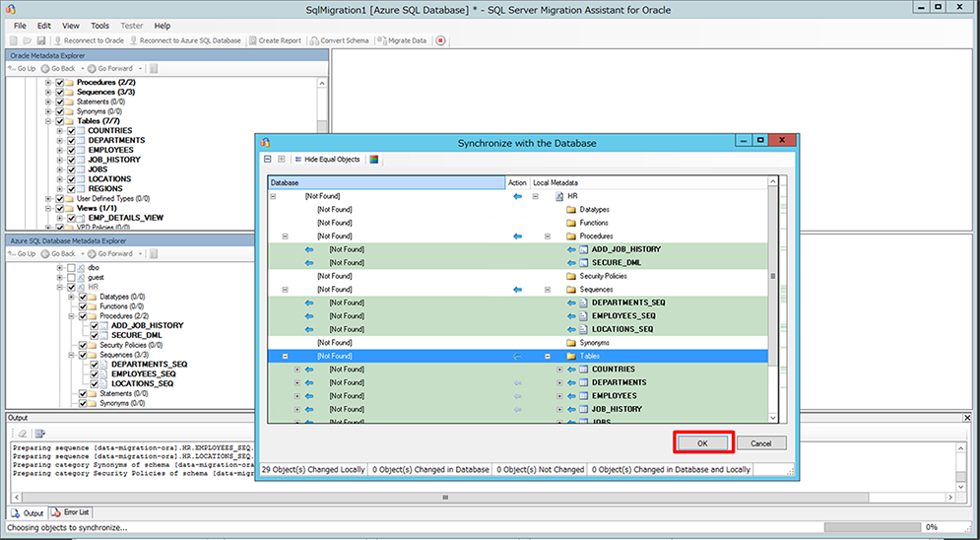Click action arrow on selected Tables row
Viewport: 980px width, 540px height.
coord(517,357)
